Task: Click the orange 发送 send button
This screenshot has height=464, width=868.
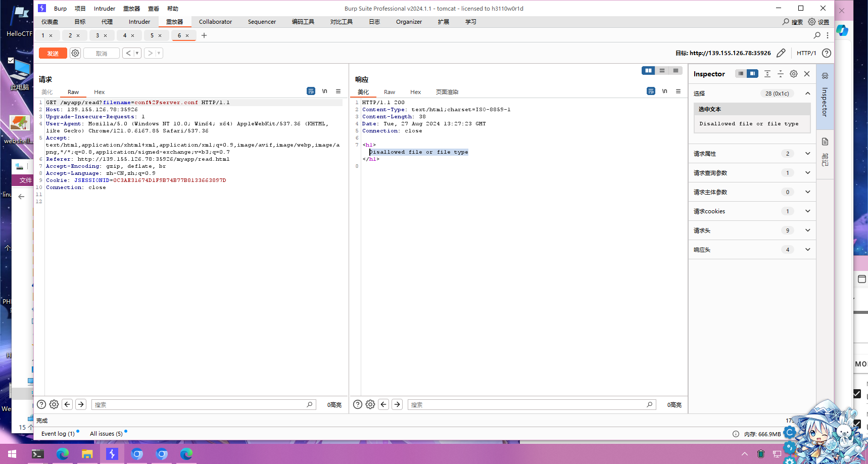Action: 53,53
